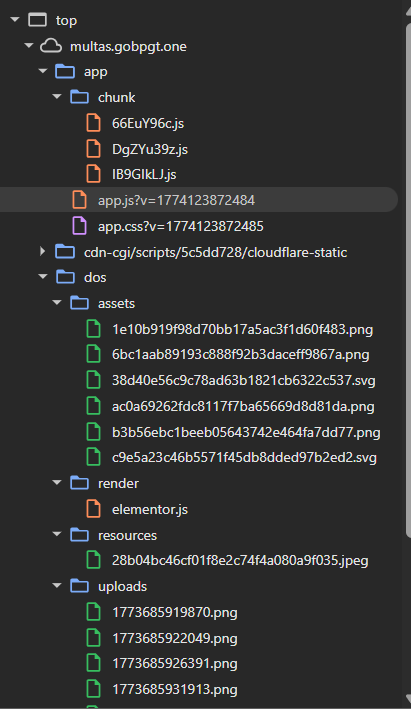
Task: Click the cloud icon beside multas.gobpgt.one
Action: (x=51, y=46)
